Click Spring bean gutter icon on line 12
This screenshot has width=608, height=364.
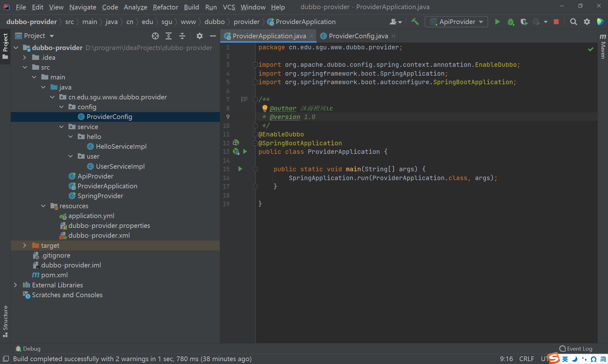coord(236,143)
